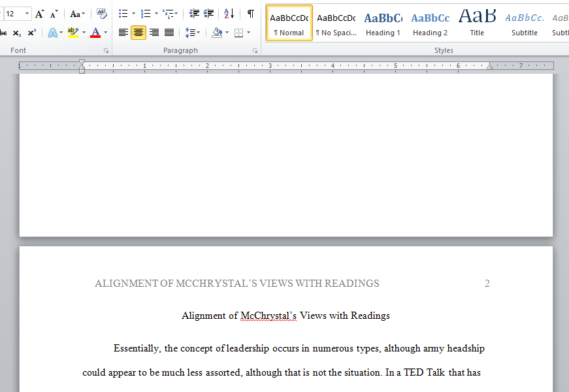Toggle paragraph marks with the pilcrow button

point(250,14)
